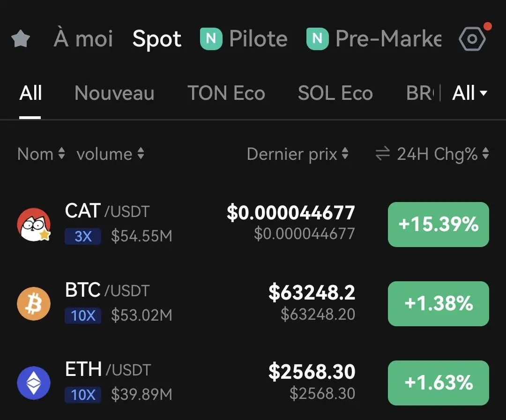Select the TON Eco category tab

226,93
